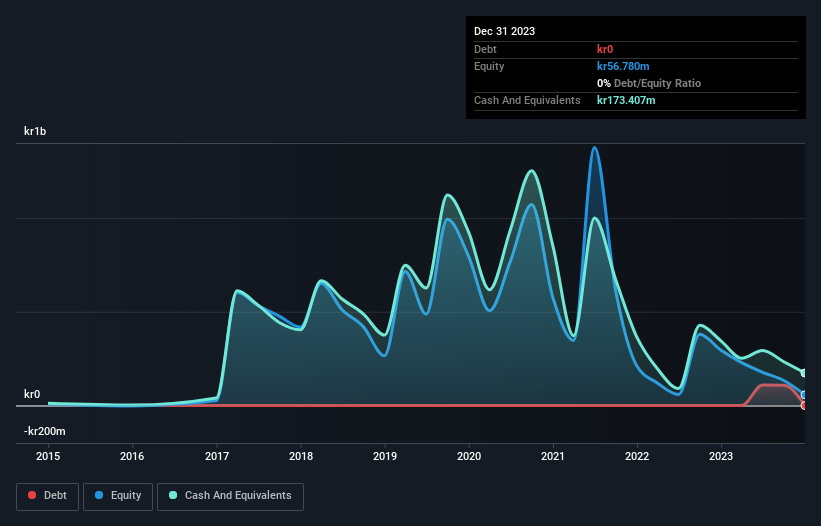The image size is (821, 526).
Task: Click the kr0 y-axis label
Action: click(32, 394)
